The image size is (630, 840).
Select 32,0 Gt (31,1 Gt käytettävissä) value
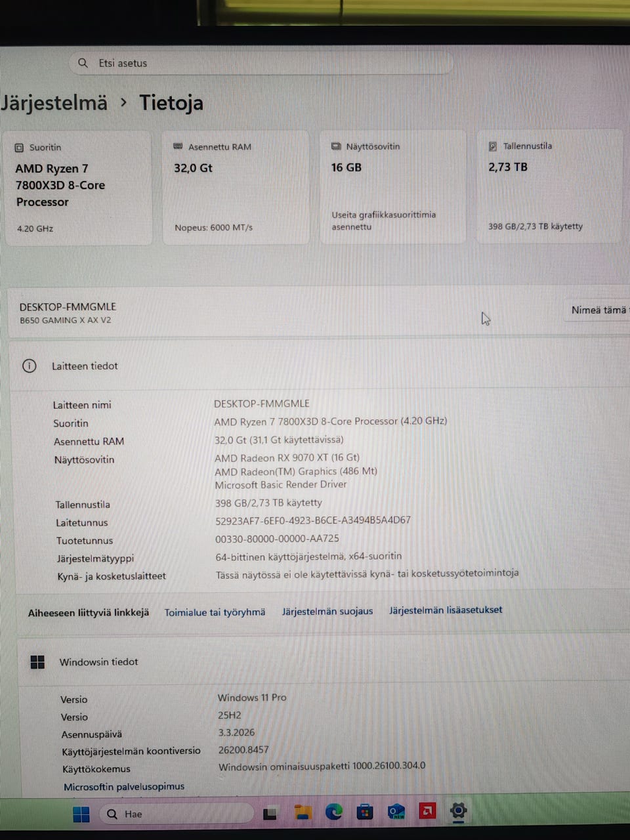tap(279, 440)
